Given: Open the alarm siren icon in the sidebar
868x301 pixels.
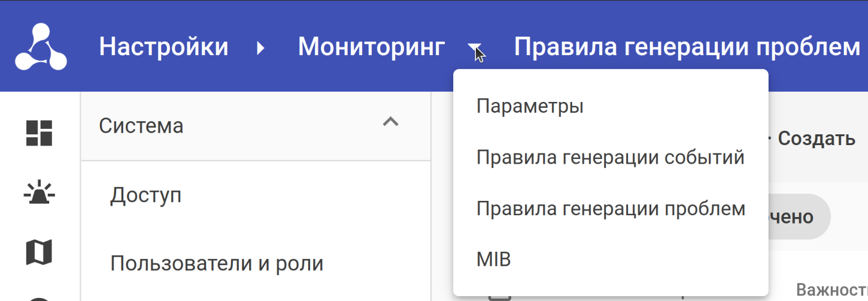Looking at the screenshot, I should 39,193.
